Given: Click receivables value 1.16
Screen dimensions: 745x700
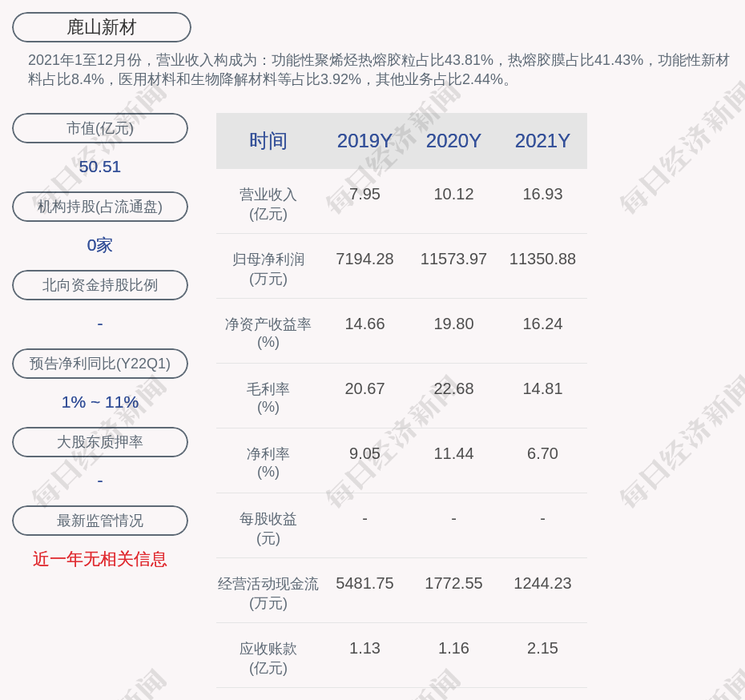Looking at the screenshot, I should pos(453,648).
